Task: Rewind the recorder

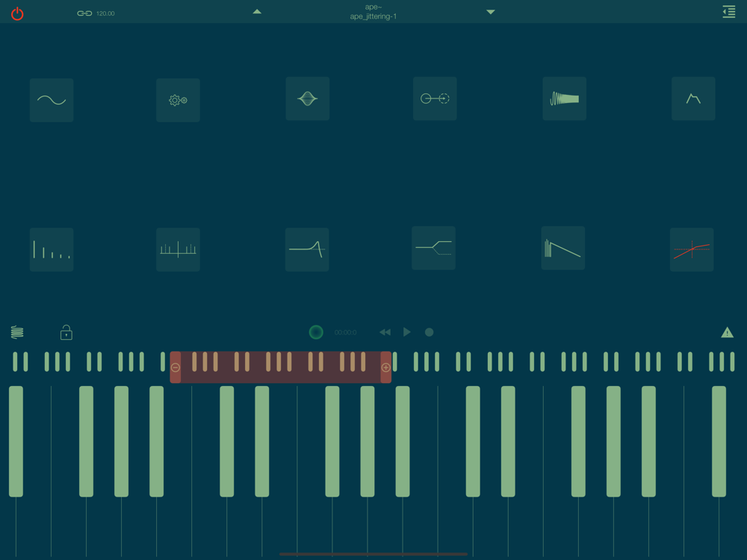Action: pyautogui.click(x=385, y=332)
